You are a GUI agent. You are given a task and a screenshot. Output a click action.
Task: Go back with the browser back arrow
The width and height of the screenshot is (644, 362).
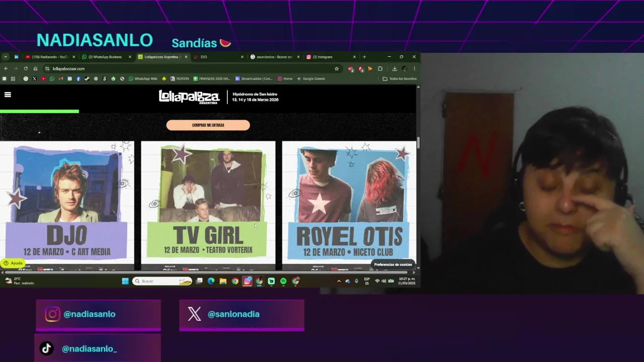[x=6, y=68]
